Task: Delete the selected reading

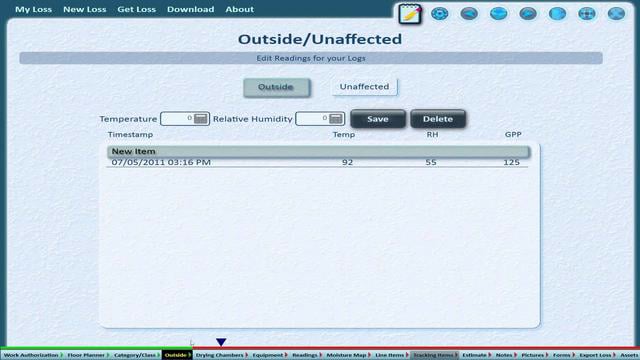Action: (438, 119)
